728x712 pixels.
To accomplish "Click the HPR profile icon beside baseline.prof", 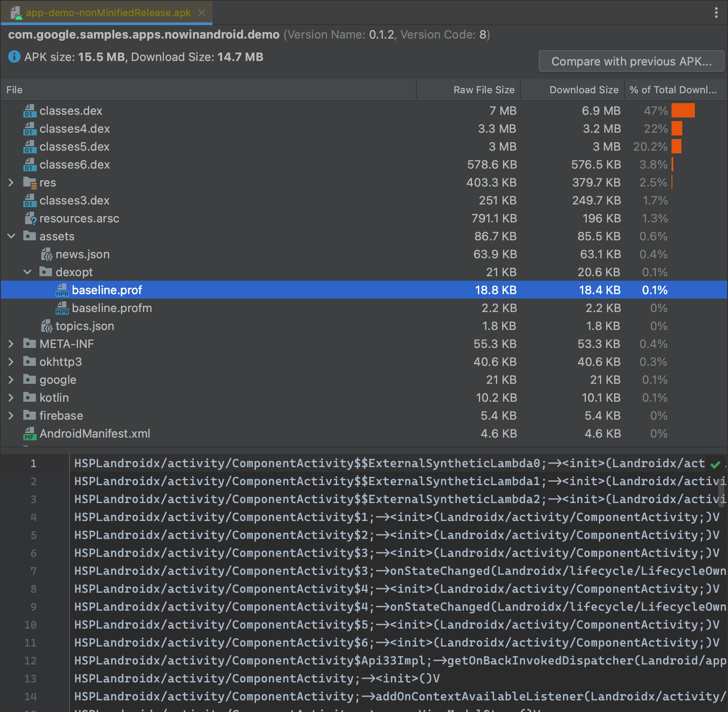I will (62, 290).
